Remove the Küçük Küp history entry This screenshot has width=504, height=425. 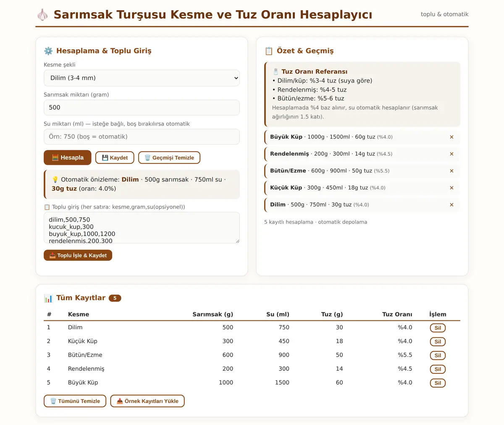tap(451, 188)
